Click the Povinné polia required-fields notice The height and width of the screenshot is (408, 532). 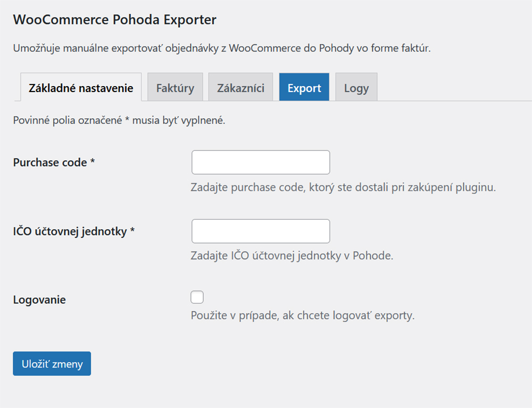point(119,120)
